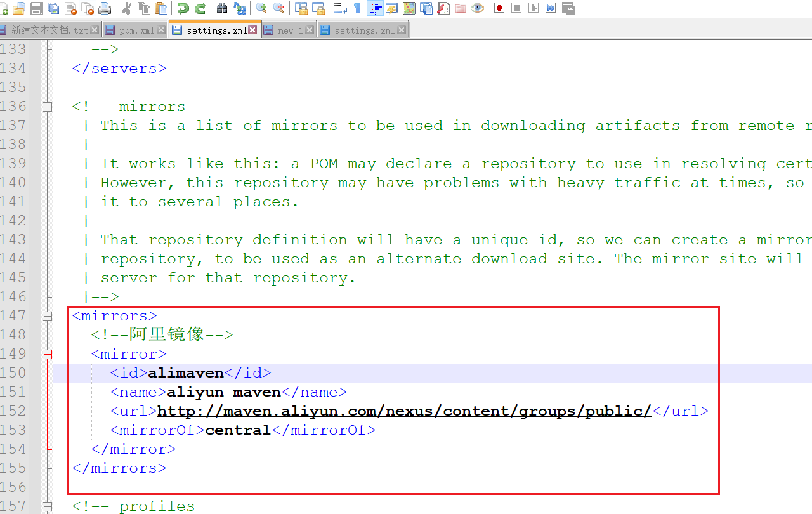This screenshot has height=514, width=812.
Task: Switch to the new 1 tab
Action: (x=289, y=29)
